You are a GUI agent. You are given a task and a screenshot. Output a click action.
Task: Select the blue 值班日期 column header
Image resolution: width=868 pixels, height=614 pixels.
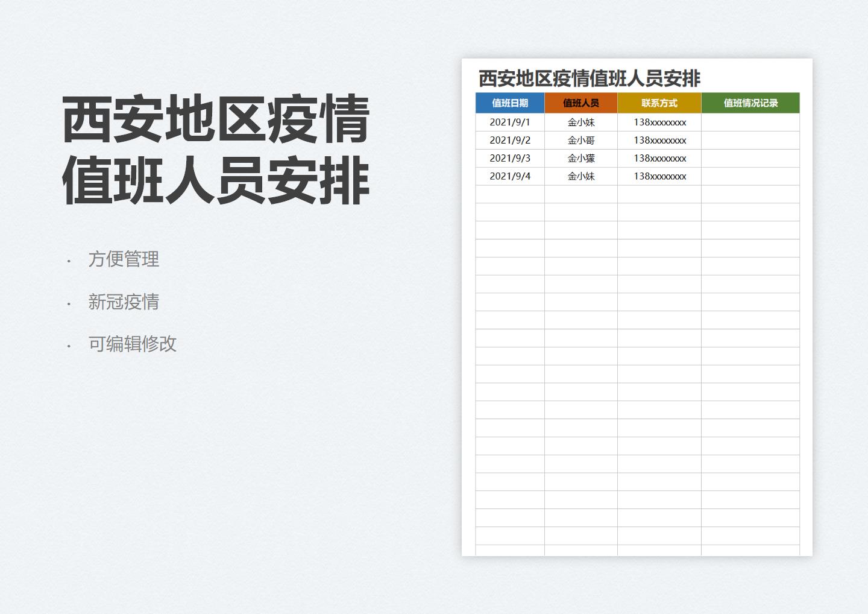510,103
